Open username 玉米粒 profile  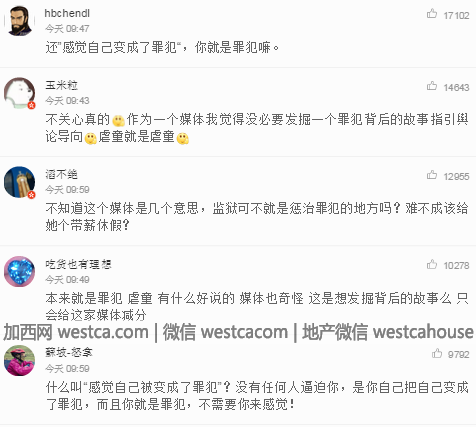point(61,85)
